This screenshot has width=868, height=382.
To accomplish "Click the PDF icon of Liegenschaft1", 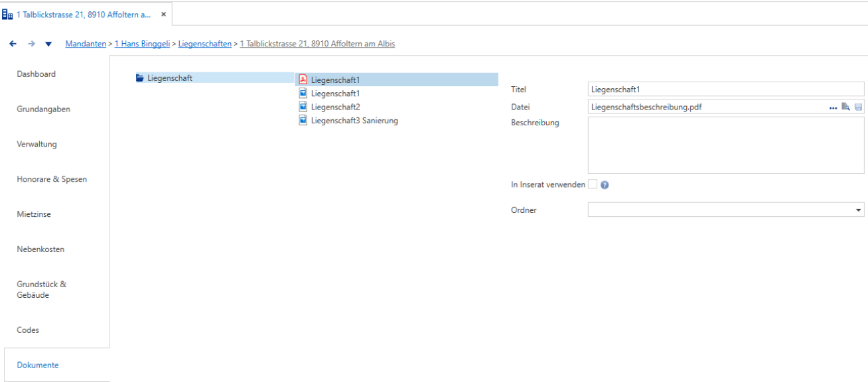I will click(x=303, y=80).
